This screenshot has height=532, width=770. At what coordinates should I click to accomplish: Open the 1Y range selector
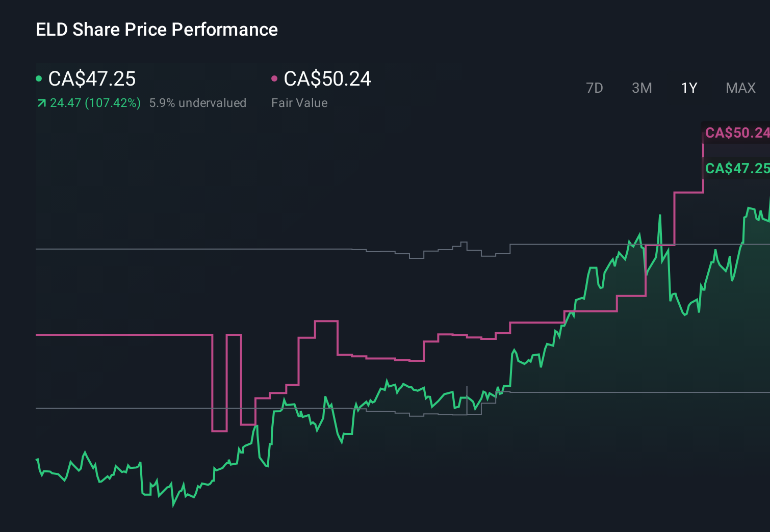click(688, 88)
